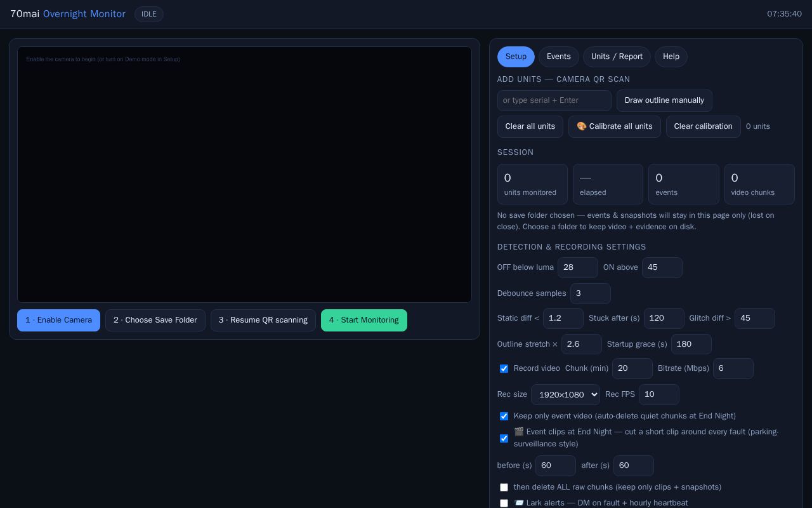Viewport: 812px width, 508px height.
Task: Click the events session card
Action: point(684,184)
